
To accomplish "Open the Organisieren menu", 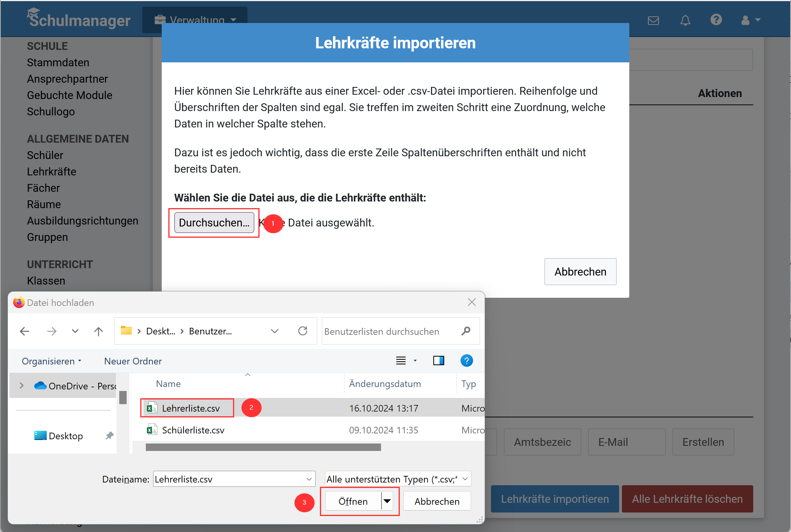I will [x=51, y=361].
